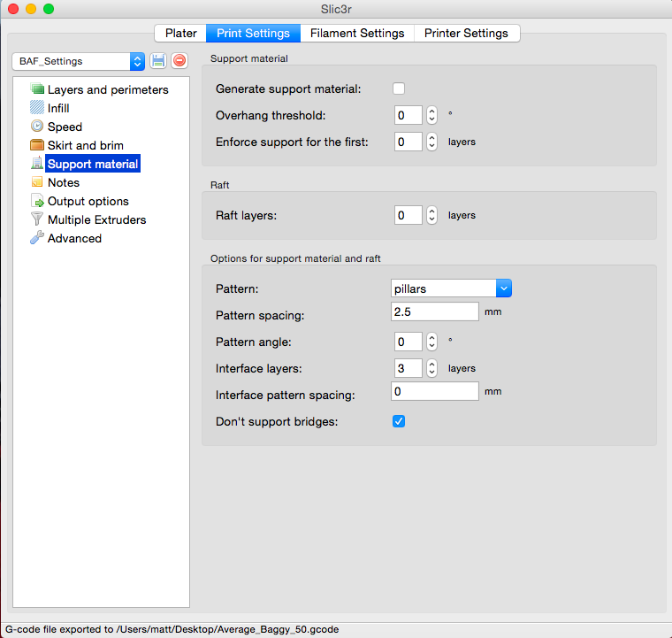
Task: Open the BAF_Settings preset dropdown
Action: coord(79,61)
